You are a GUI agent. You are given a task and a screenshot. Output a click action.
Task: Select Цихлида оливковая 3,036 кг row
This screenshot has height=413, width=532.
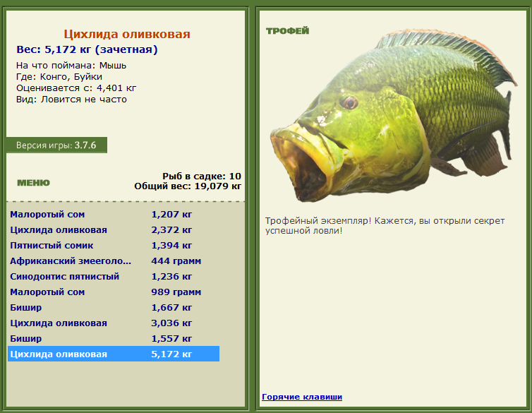tap(114, 323)
